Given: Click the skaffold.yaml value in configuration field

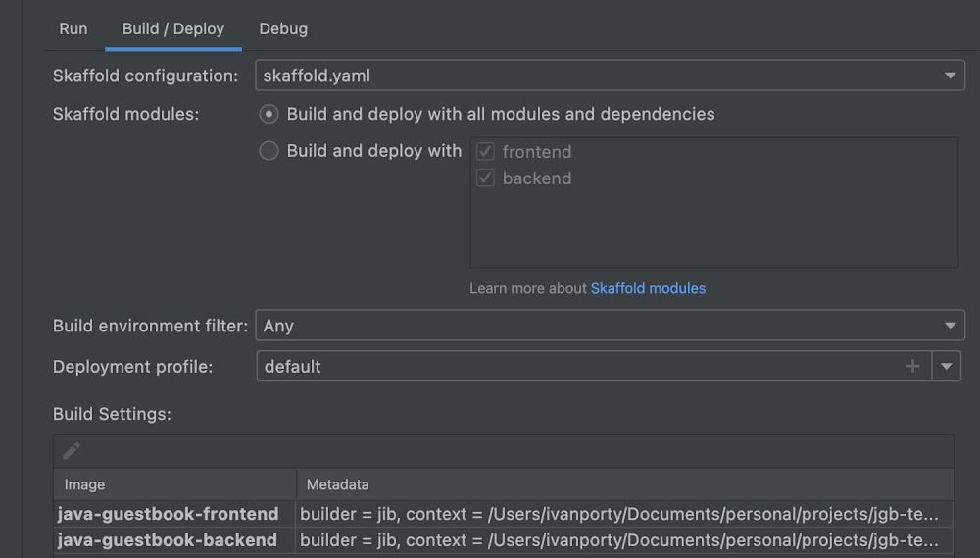Looking at the screenshot, I should 317,76.
